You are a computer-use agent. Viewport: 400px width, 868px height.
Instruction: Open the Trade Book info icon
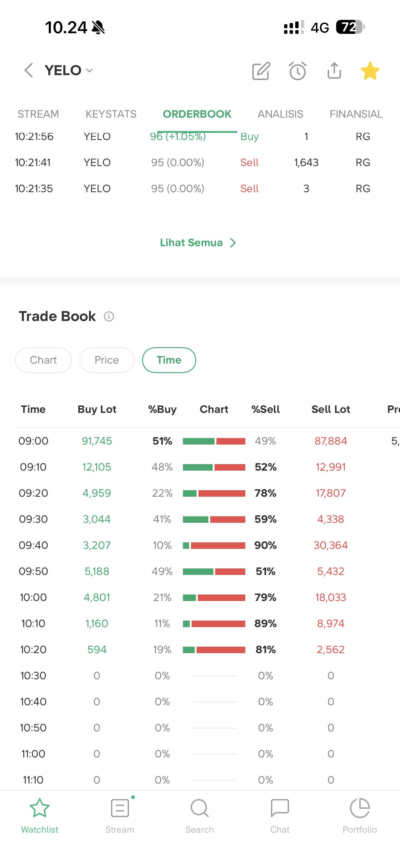[x=109, y=316]
